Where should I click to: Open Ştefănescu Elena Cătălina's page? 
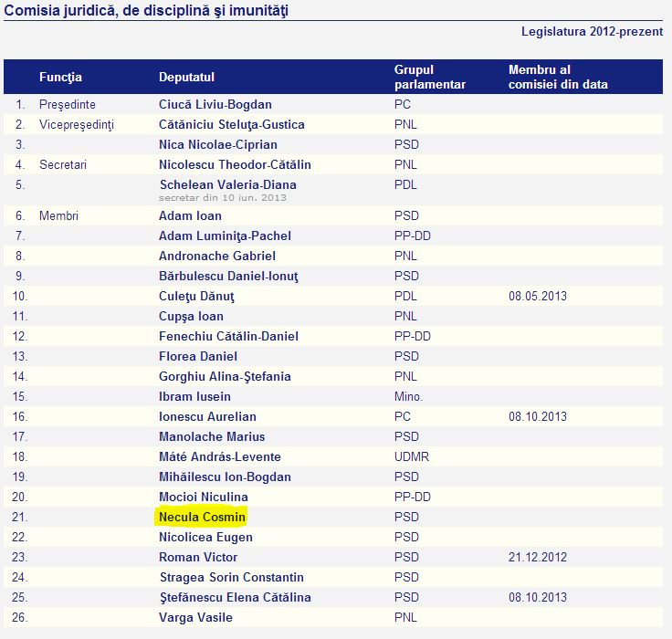(x=235, y=597)
